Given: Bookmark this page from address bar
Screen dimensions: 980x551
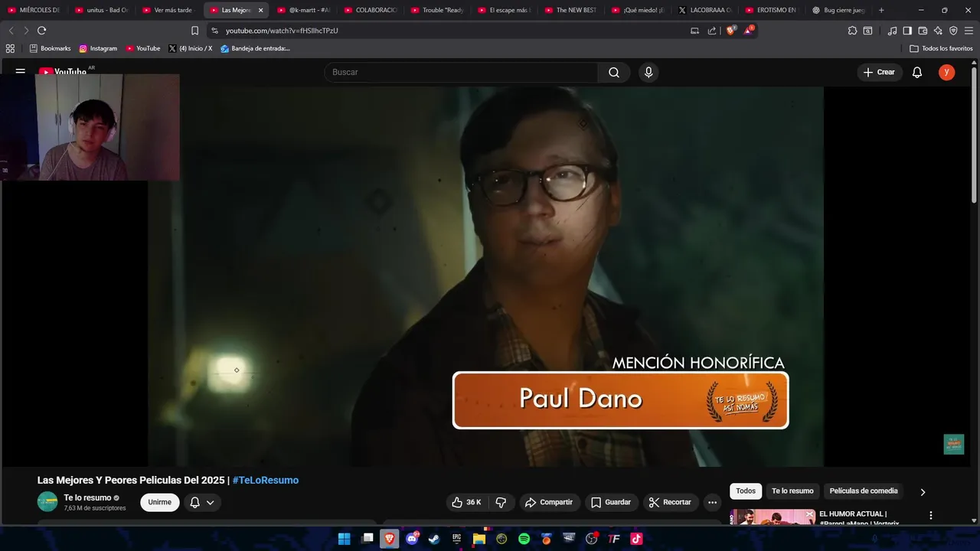Looking at the screenshot, I should 194,31.
